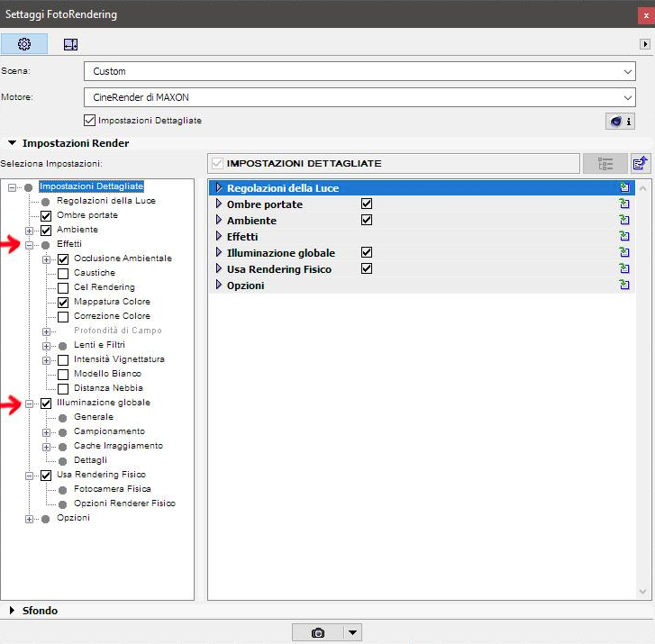
Task: Click icon at right of Opzioni row
Action: (623, 286)
